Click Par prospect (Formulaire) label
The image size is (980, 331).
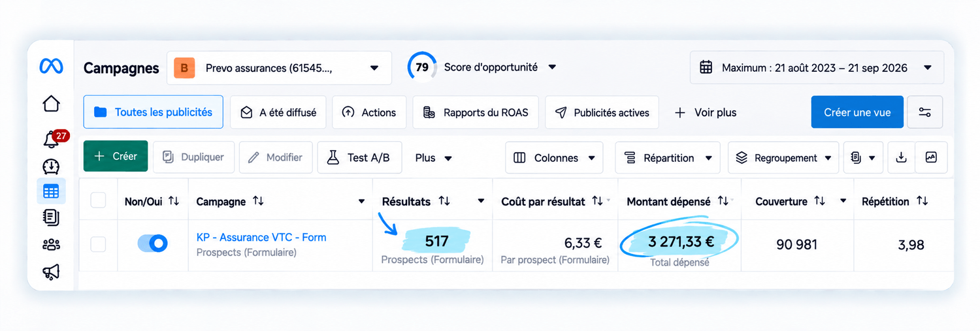(x=555, y=260)
